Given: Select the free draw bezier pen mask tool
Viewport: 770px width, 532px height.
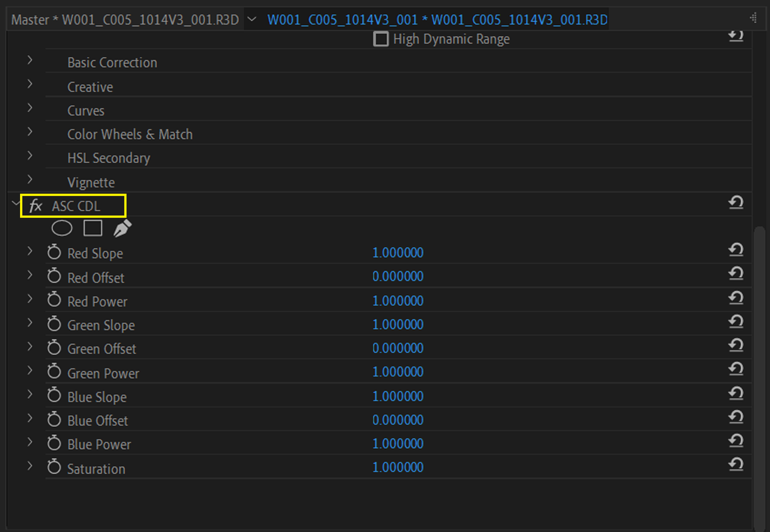Looking at the screenshot, I should coord(122,228).
